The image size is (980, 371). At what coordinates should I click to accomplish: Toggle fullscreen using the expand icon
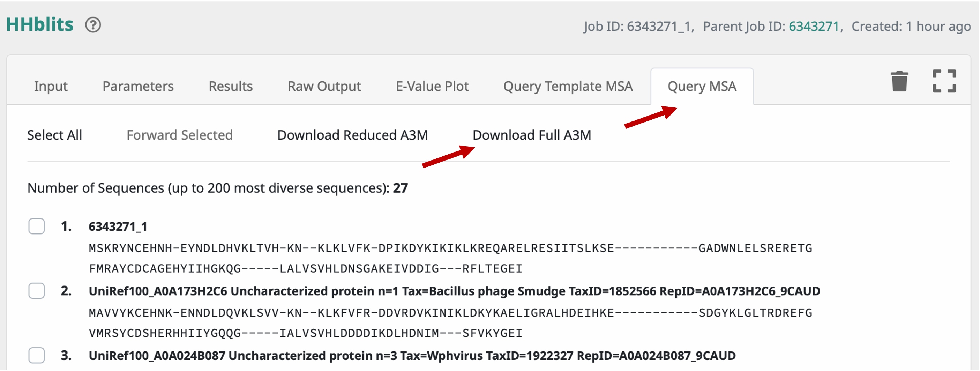point(944,81)
